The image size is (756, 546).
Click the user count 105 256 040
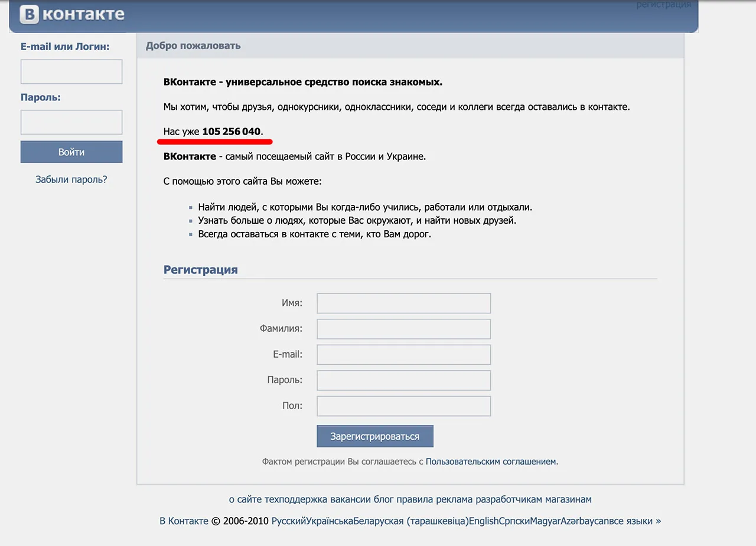click(x=231, y=131)
